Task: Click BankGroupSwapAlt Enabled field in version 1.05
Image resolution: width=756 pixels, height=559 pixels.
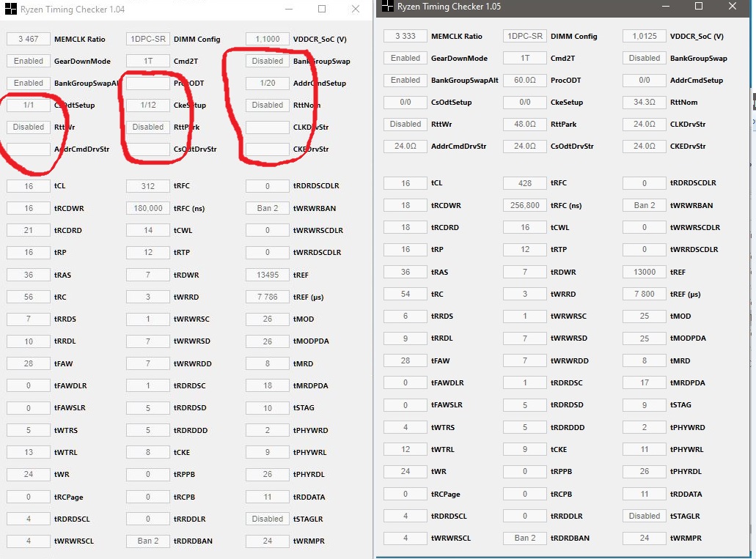Action: tap(405, 80)
